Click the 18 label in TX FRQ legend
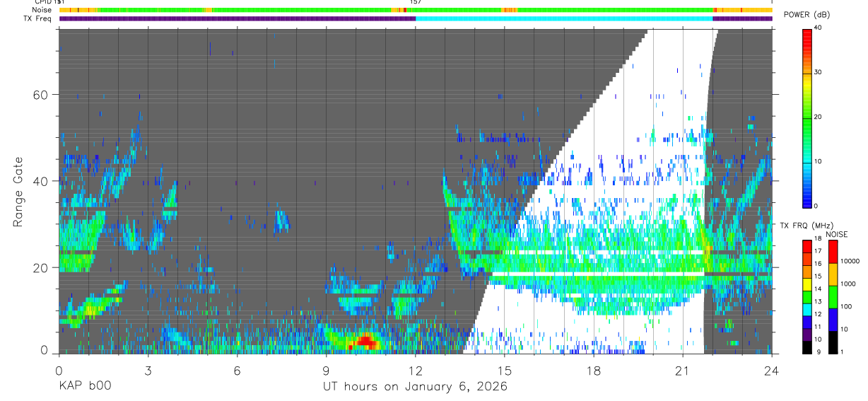Image resolution: width=868 pixels, height=401 pixels. 818,239
